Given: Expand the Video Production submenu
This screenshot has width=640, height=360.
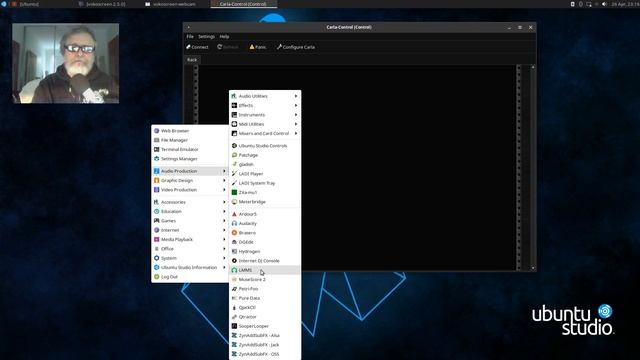Looking at the screenshot, I should coord(190,190).
